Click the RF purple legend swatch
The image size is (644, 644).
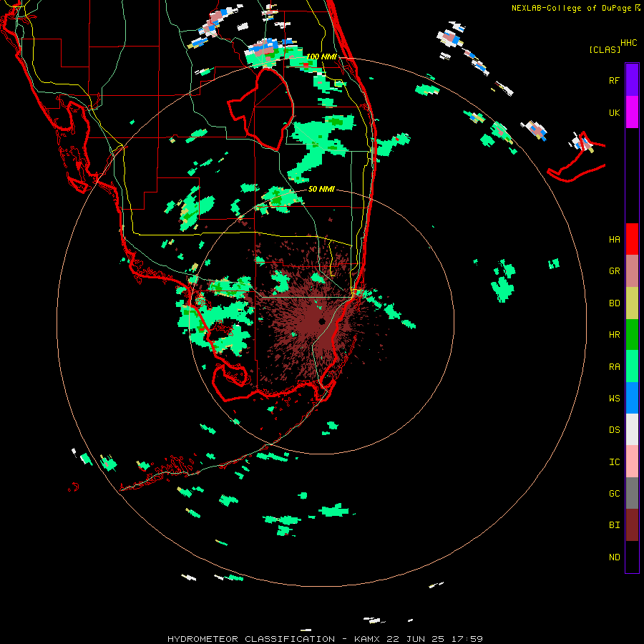632,79
